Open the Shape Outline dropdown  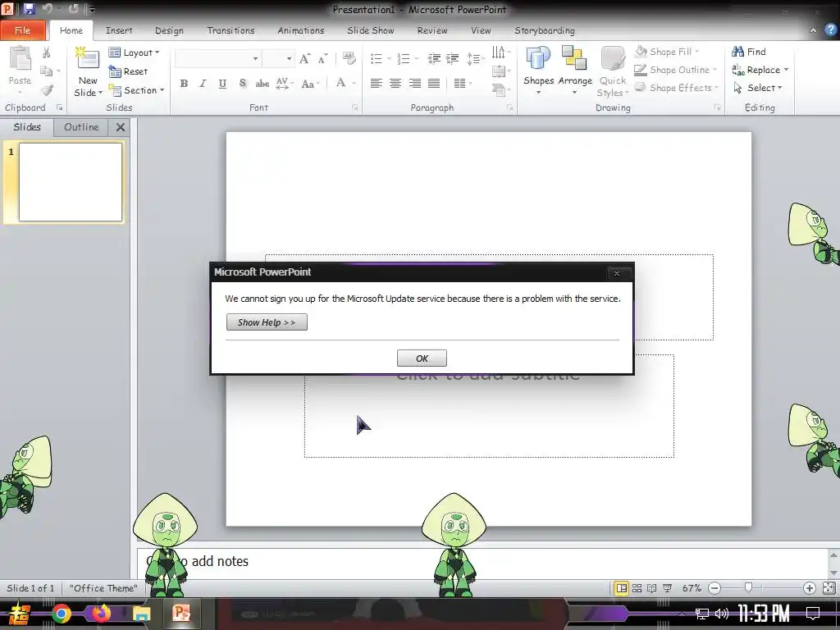click(x=675, y=70)
